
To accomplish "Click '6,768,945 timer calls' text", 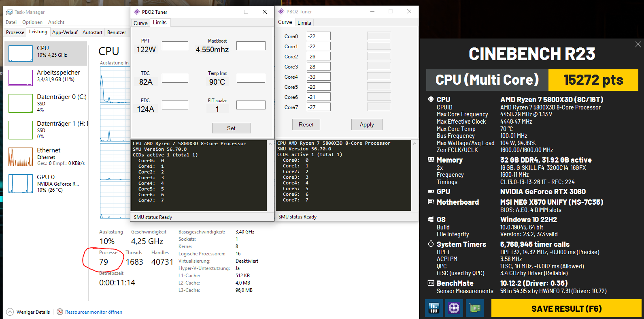I will [535, 244].
